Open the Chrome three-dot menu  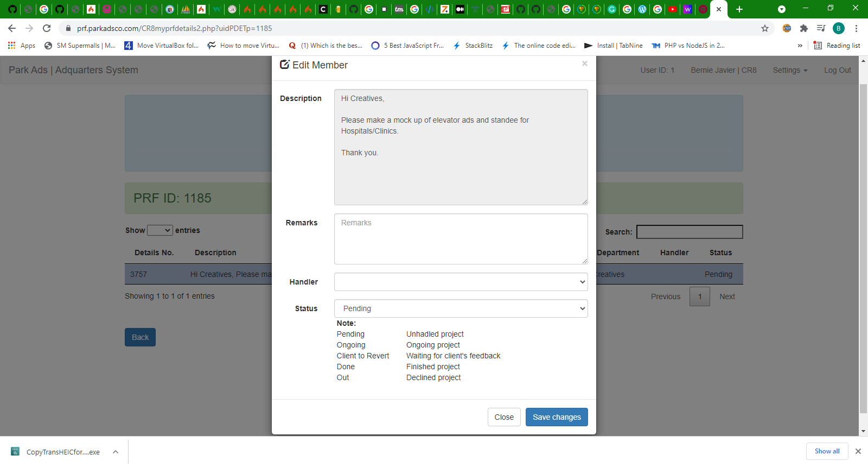pos(856,28)
